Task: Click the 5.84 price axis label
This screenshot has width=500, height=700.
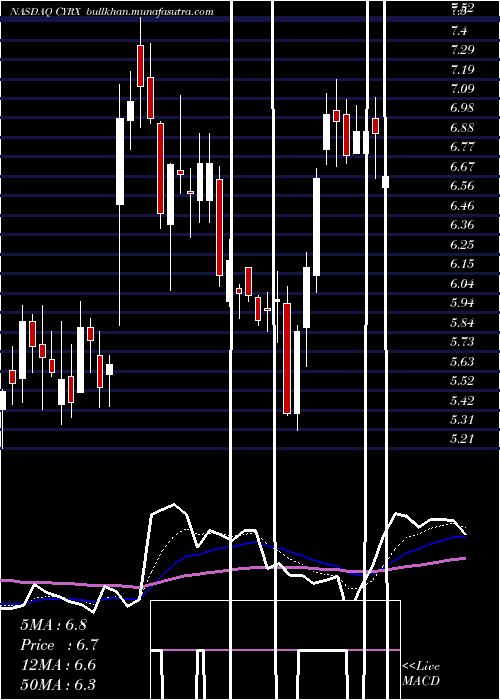Action: point(462,322)
